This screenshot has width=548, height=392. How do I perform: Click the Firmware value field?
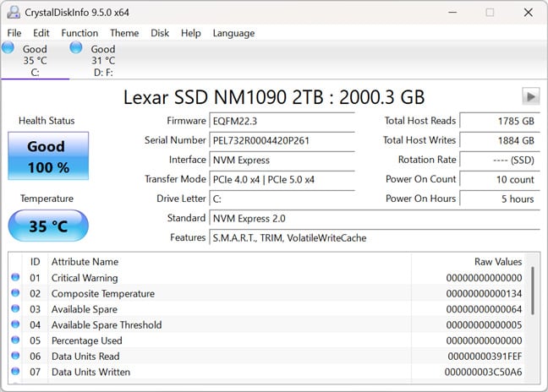tap(282, 121)
